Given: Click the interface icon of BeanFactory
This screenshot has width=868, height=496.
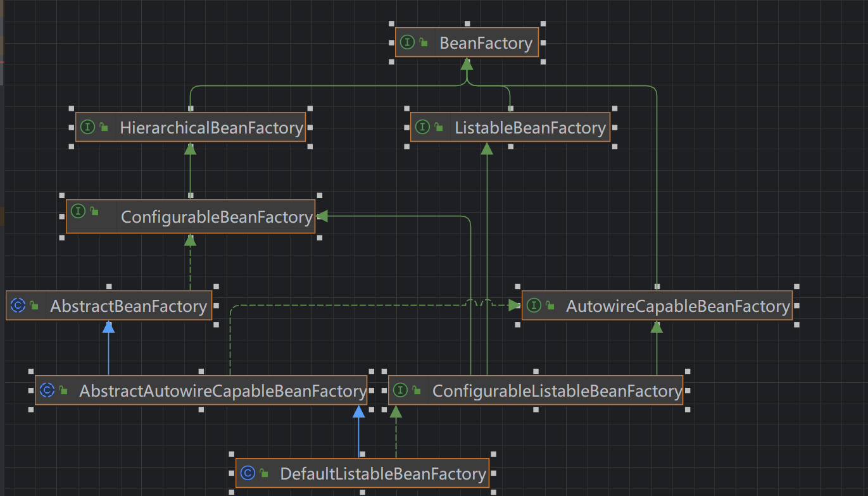Looking at the screenshot, I should pos(407,42).
